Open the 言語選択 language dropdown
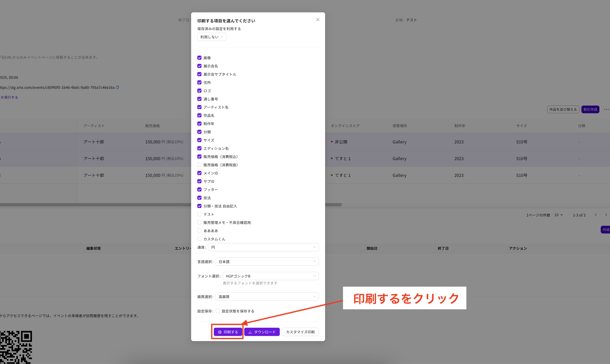Viewport: 610px width, 364px height. coord(267,262)
